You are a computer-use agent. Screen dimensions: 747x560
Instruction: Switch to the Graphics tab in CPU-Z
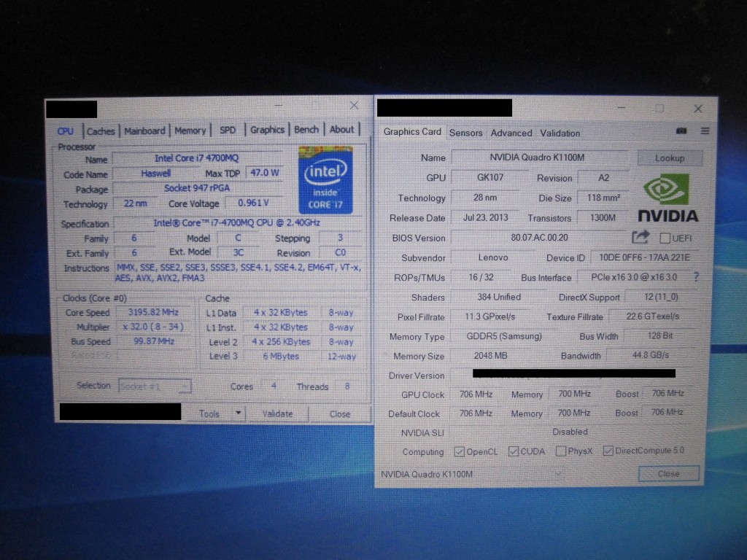tap(267, 130)
